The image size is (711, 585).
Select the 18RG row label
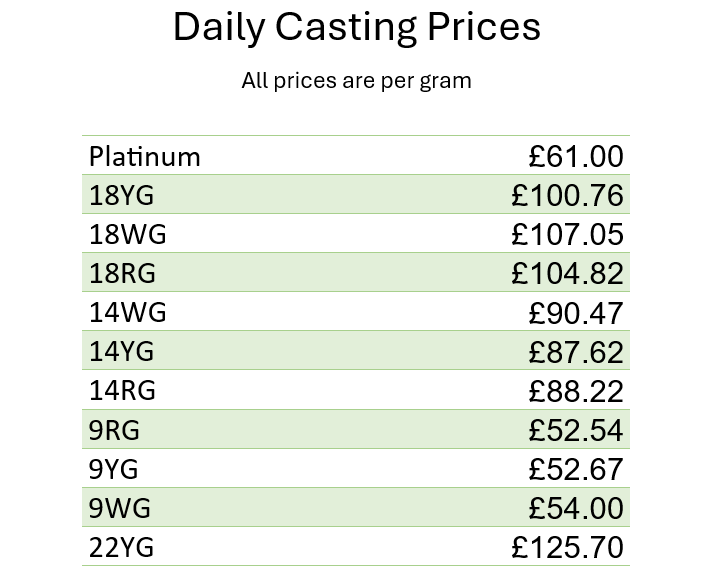(x=122, y=274)
